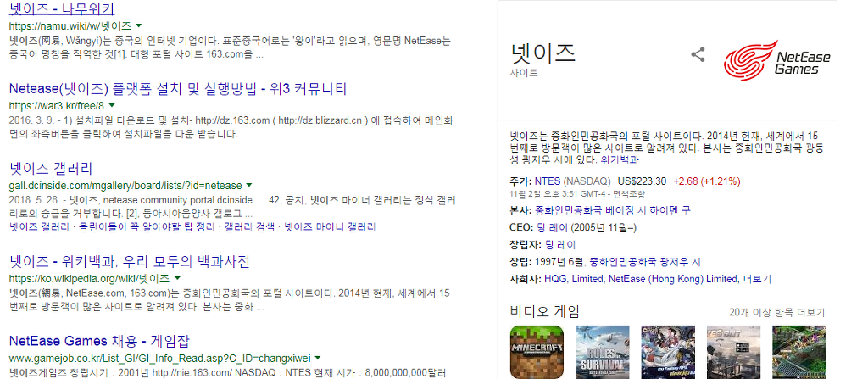
Task: Click the https://war3.kr/free/8 URL text
Action: click(57, 106)
